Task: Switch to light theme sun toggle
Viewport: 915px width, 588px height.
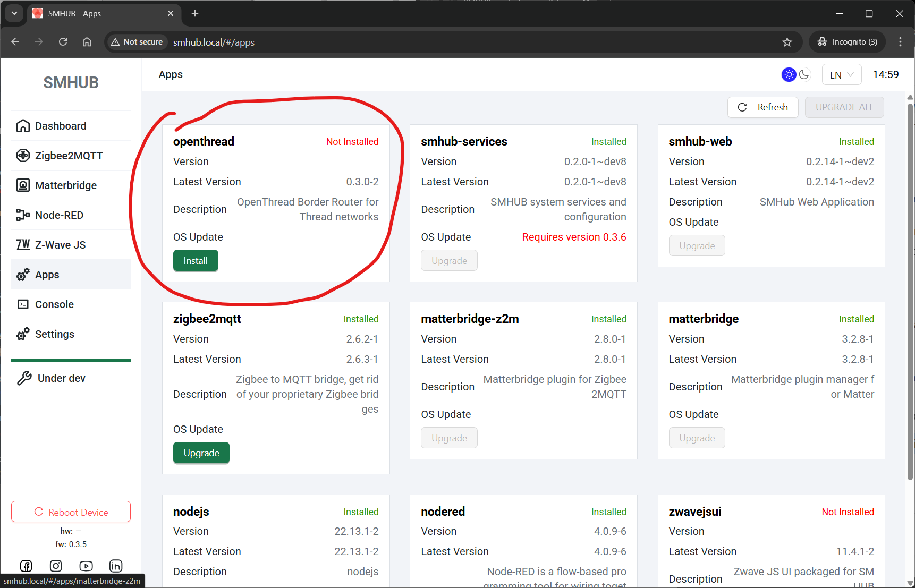Action: (x=789, y=75)
